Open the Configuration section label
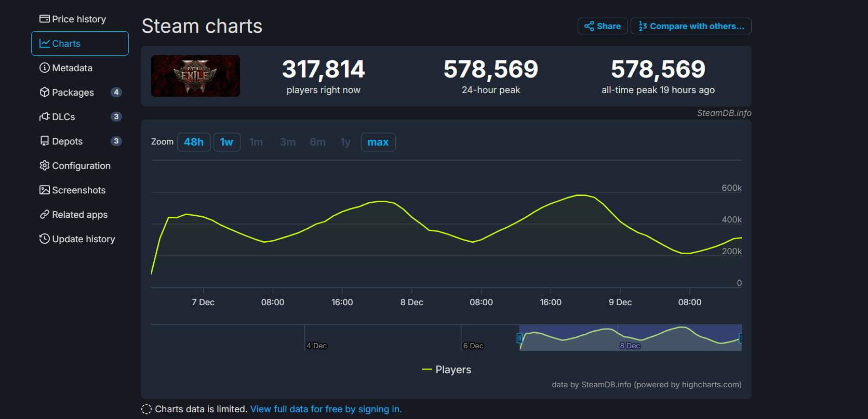The image size is (868, 419). coord(82,165)
